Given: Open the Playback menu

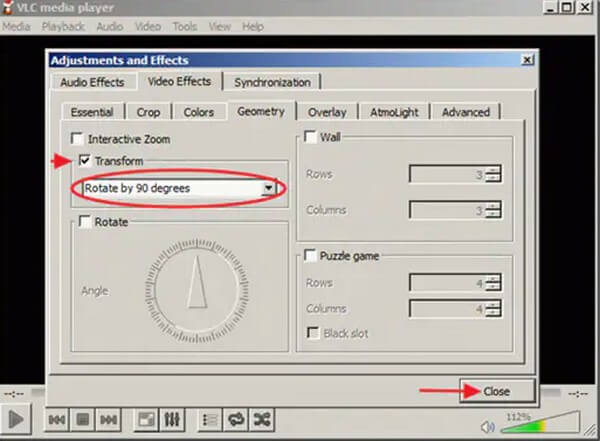Looking at the screenshot, I should pyautogui.click(x=63, y=26).
